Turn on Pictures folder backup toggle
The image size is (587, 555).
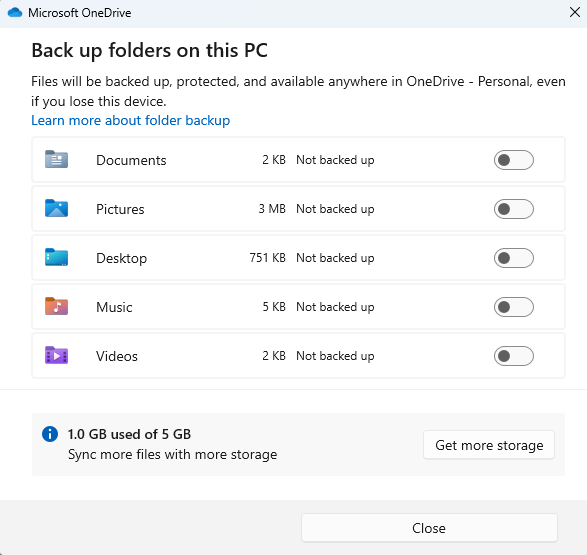coord(514,209)
